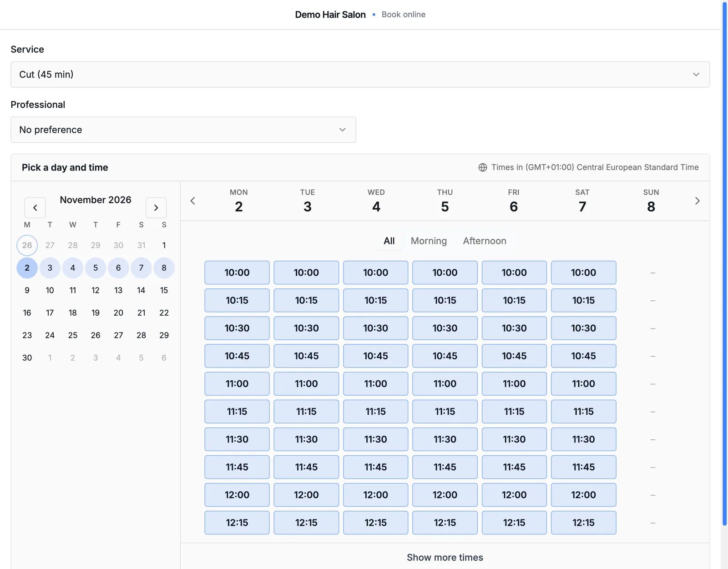Book Monday 2 at 10:45

point(237,356)
